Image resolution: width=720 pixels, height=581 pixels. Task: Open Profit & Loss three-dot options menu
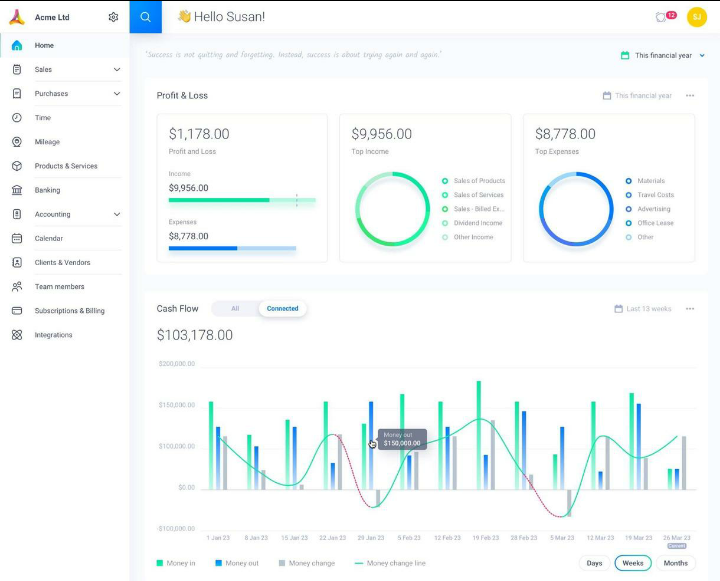[x=690, y=96]
